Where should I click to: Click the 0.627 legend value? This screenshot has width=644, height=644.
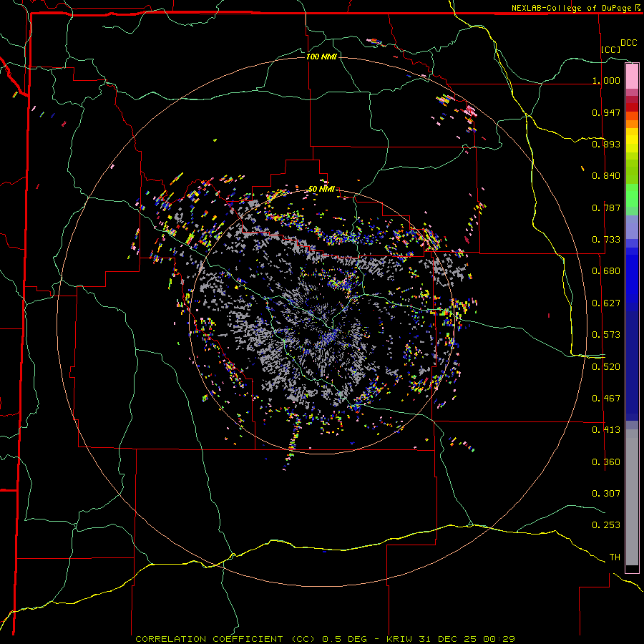(606, 303)
